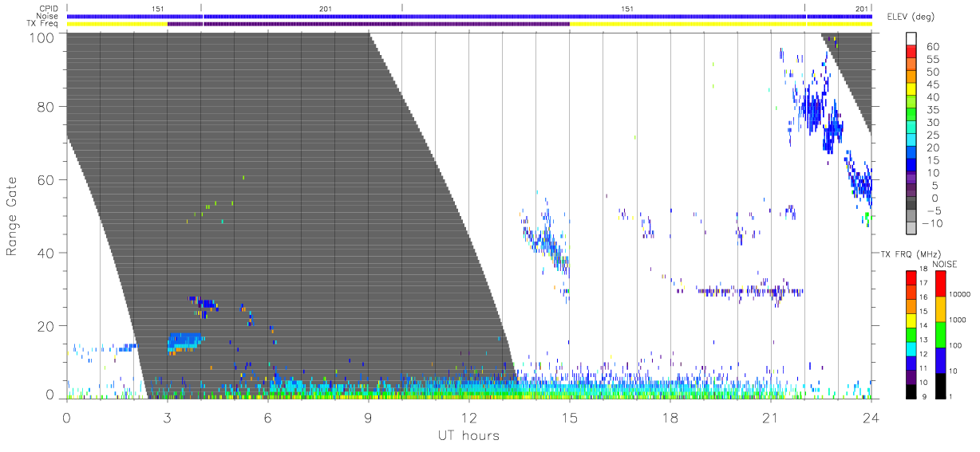Screen dimensions: 980x452
Task: Click ELEV legend label '45'
Action: click(x=933, y=85)
